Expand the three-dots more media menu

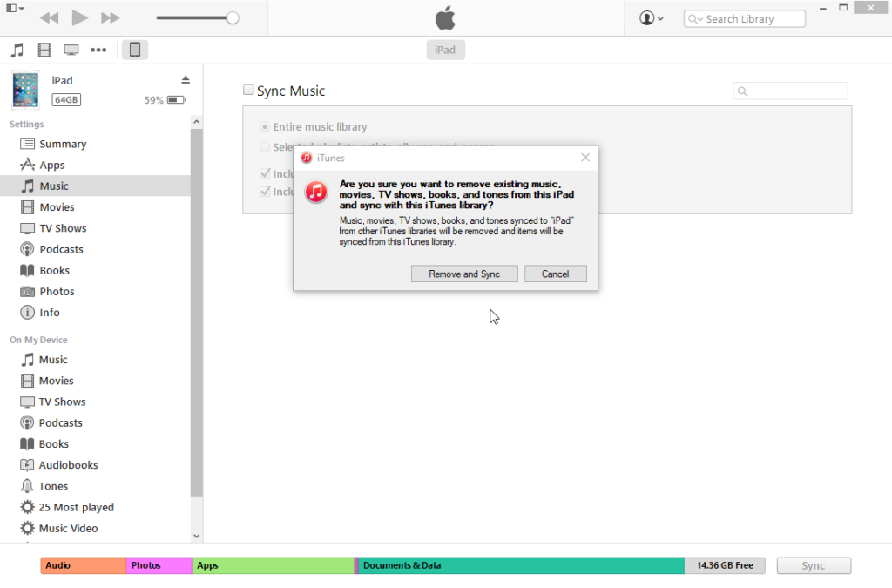click(98, 50)
